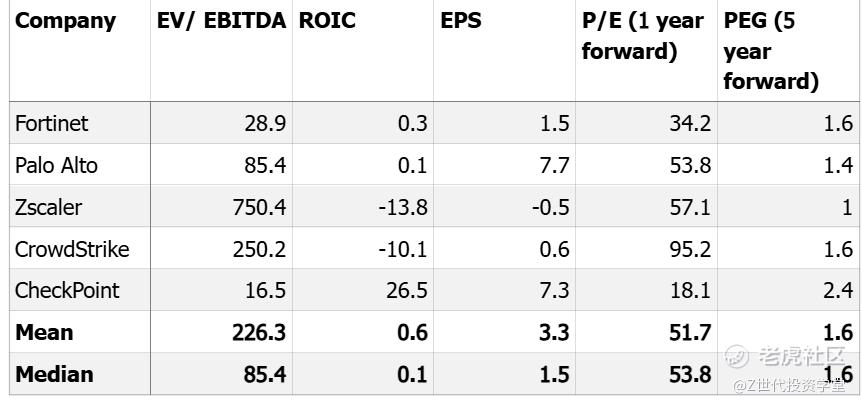Select the Zscaler company cell
862x406 pixels.
click(49, 207)
